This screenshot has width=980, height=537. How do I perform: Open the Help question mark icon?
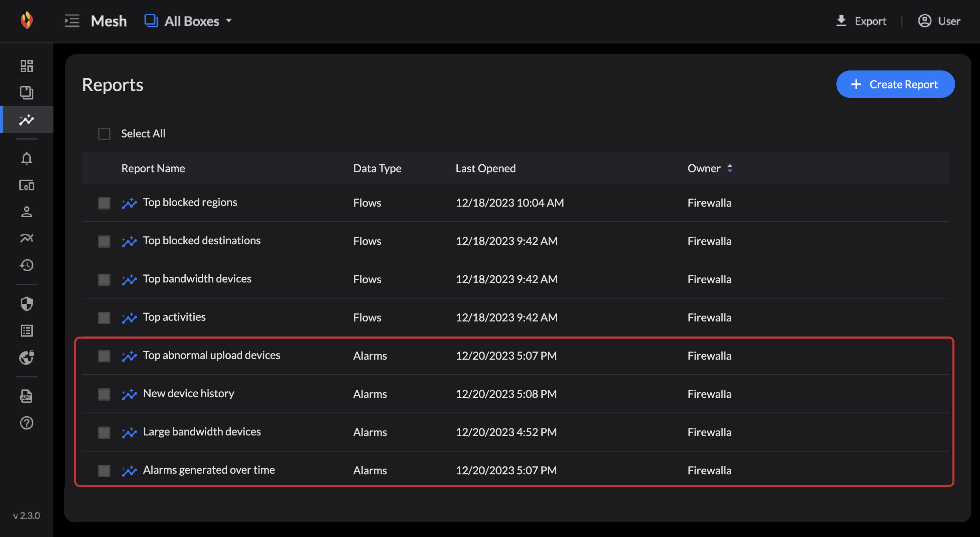pyautogui.click(x=27, y=423)
